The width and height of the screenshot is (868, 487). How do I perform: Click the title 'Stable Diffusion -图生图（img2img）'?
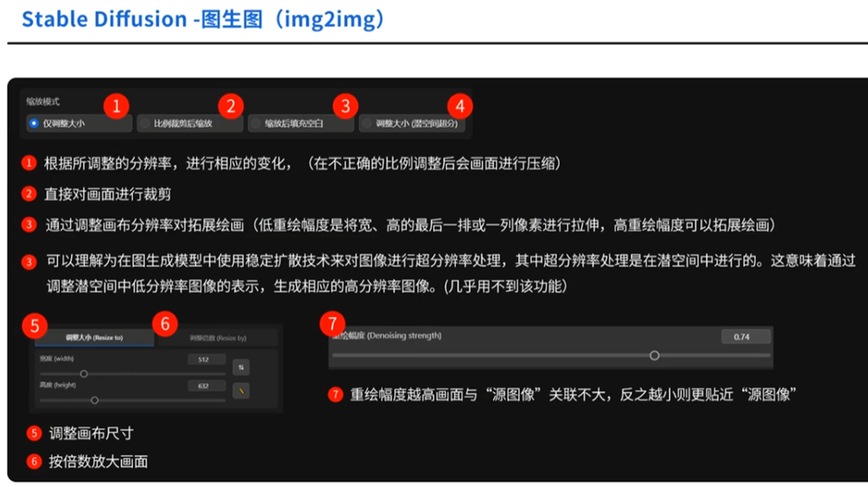203,19
